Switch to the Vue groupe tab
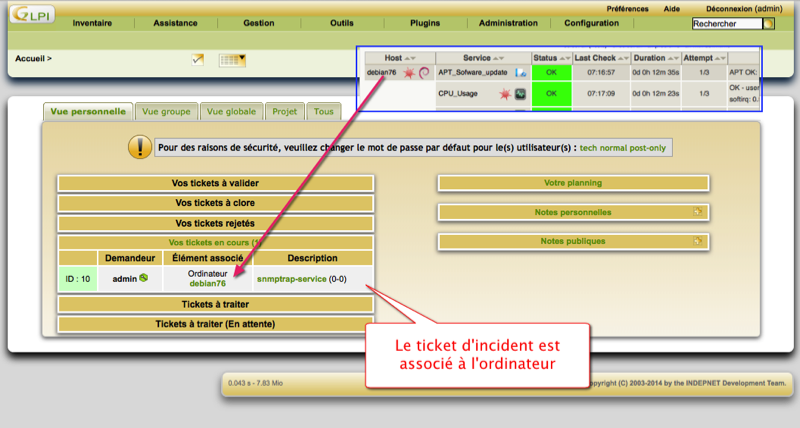 tap(165, 112)
